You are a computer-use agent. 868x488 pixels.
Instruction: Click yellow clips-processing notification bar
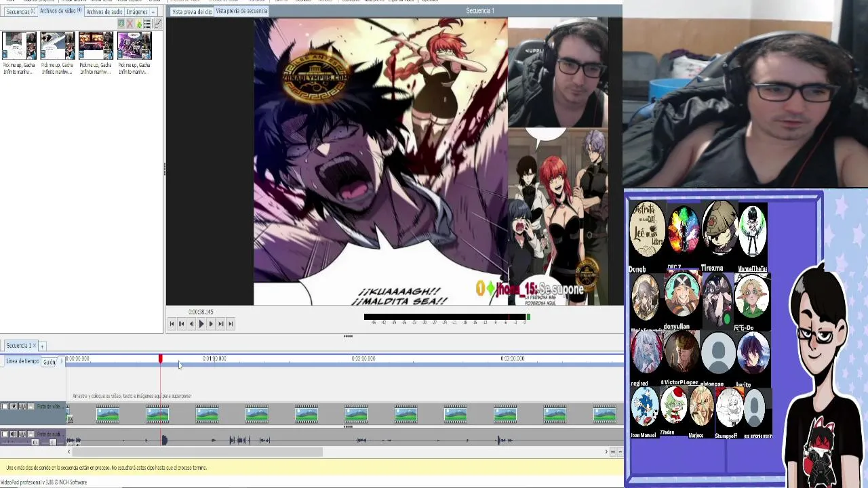pyautogui.click(x=311, y=468)
